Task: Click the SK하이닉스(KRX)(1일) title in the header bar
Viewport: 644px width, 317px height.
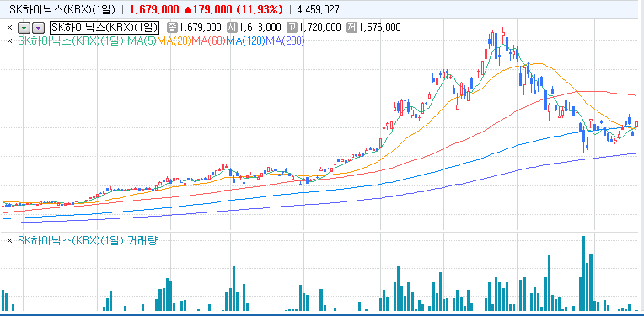Action: (62, 9)
